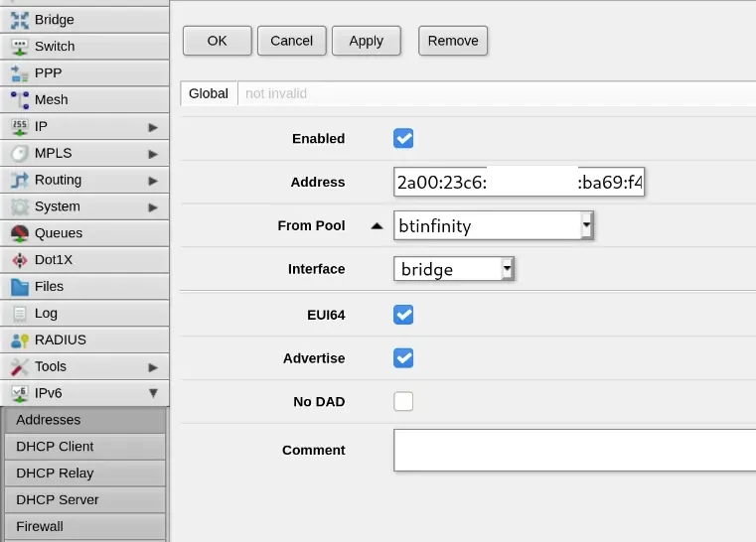Click the System gear icon
Screen dimensions: 756x542
pyautogui.click(x=19, y=206)
